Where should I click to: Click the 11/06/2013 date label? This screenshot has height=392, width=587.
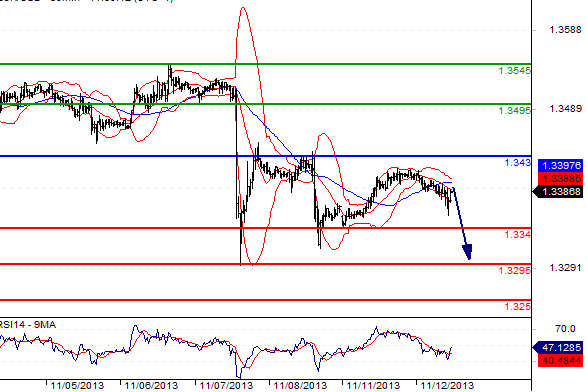151,385
